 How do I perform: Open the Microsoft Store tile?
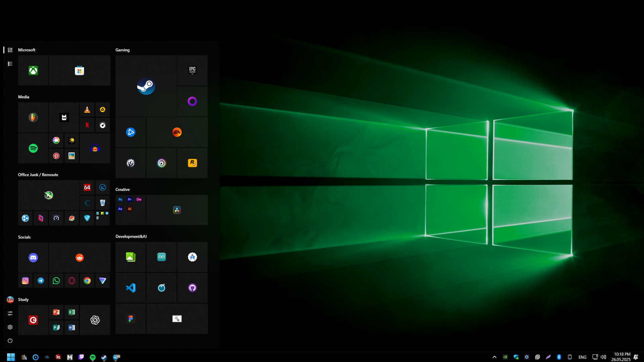[x=80, y=70]
